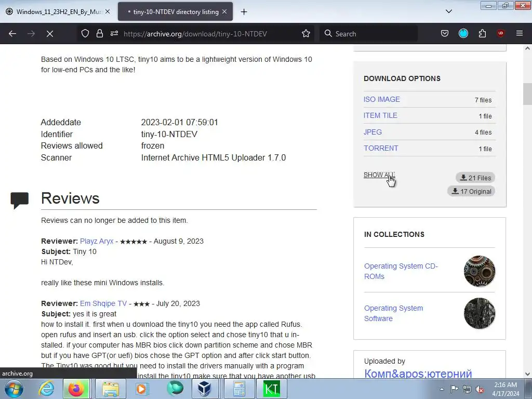The width and height of the screenshot is (532, 399).
Task: Open the KT green taskbar app
Action: pos(271,389)
